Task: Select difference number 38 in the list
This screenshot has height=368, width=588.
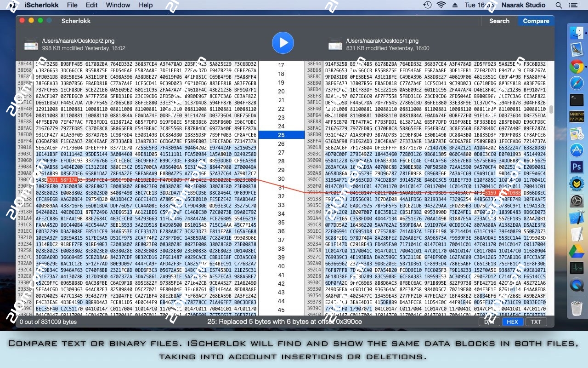Action: click(282, 248)
